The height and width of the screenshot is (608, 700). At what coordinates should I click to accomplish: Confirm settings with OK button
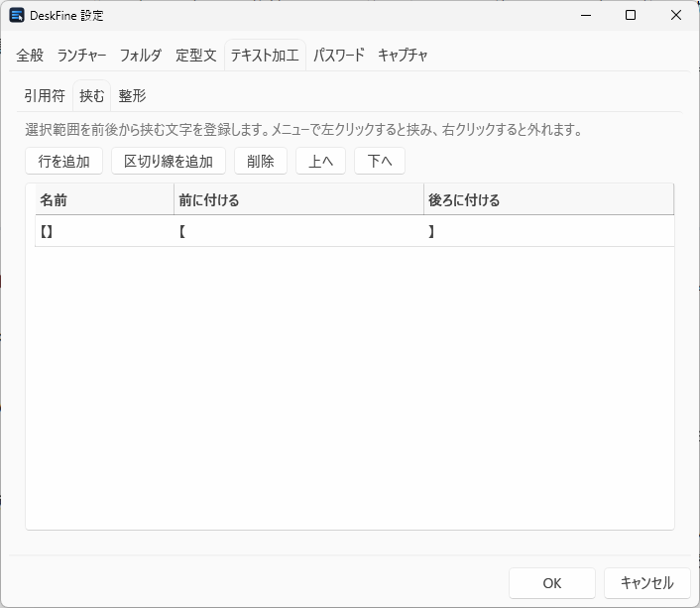click(552, 583)
